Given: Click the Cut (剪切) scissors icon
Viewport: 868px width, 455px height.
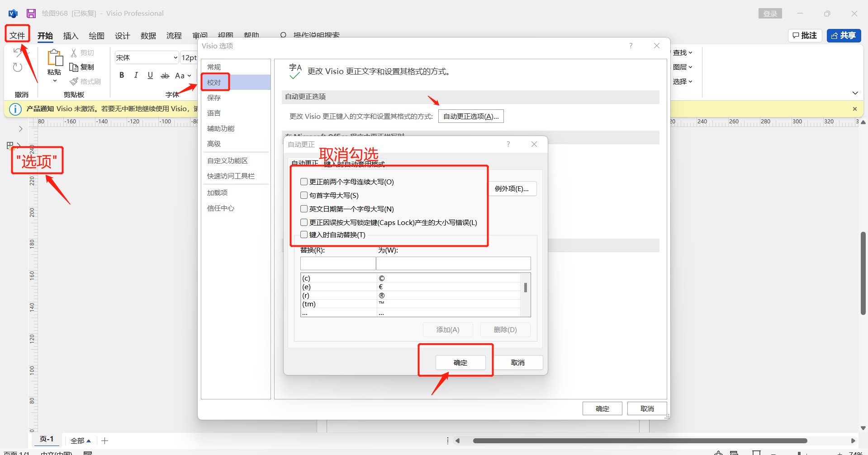Looking at the screenshot, I should (x=74, y=53).
